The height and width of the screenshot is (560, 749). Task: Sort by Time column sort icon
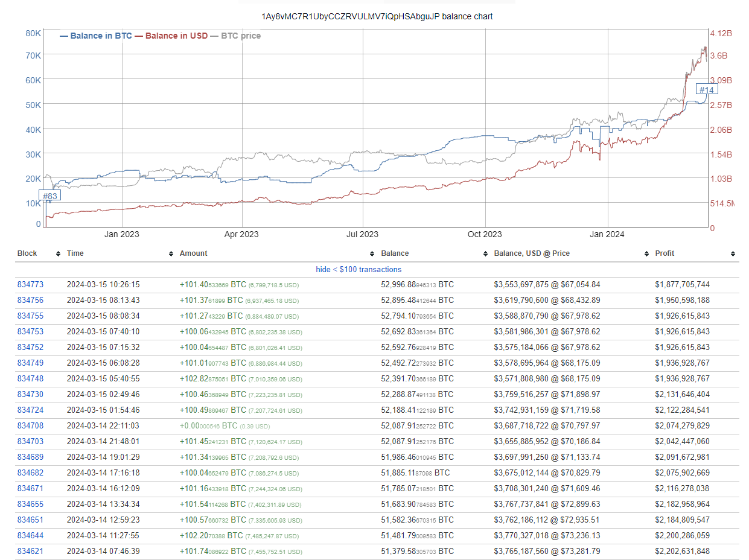(x=171, y=254)
